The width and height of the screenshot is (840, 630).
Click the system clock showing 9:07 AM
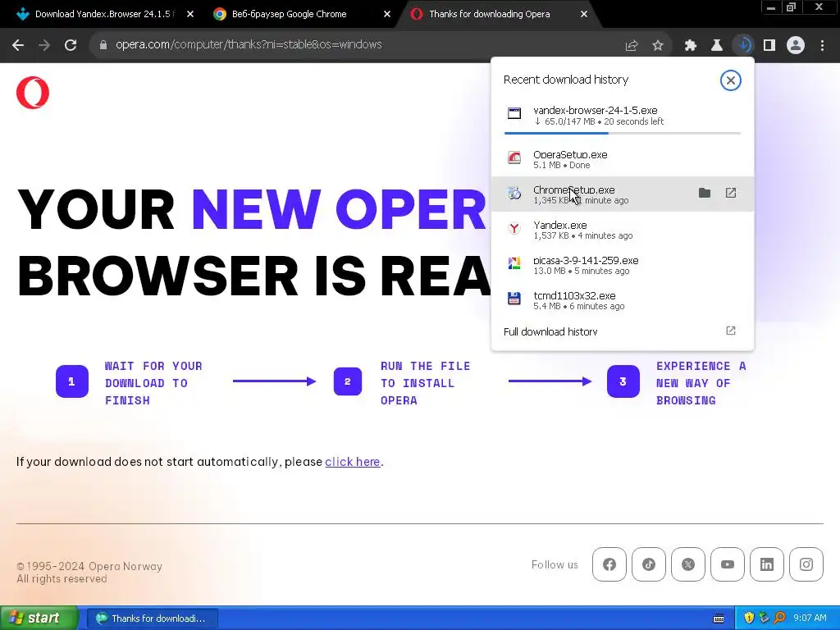click(x=810, y=619)
